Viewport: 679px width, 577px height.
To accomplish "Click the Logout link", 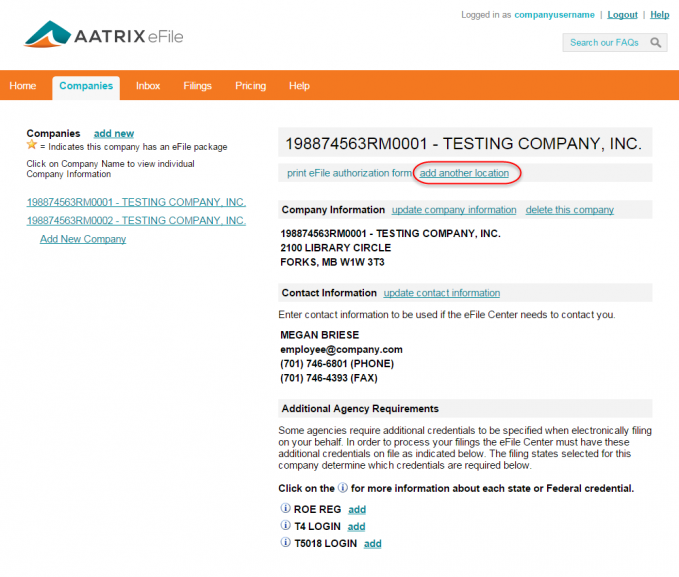I will tap(622, 15).
